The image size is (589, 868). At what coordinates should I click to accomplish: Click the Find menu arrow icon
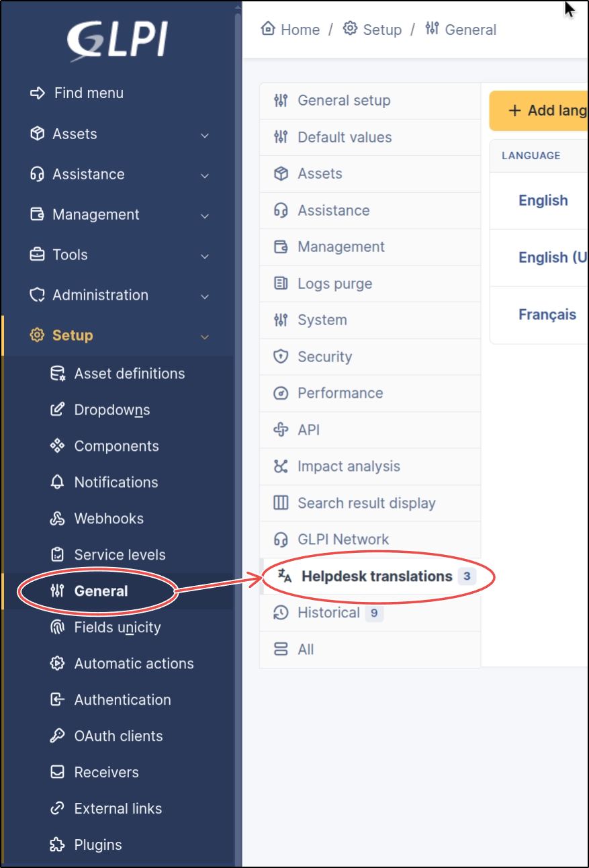[38, 93]
